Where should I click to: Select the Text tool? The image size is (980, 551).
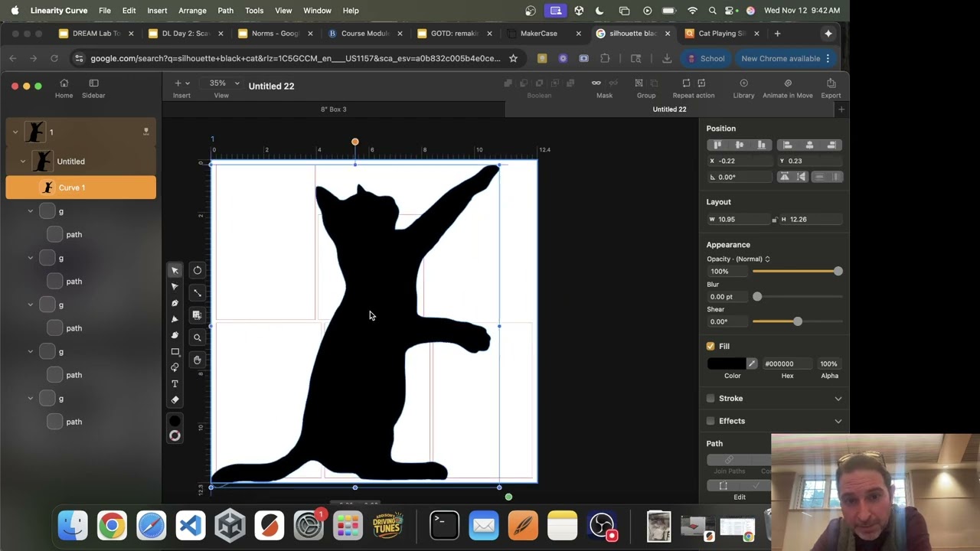pyautogui.click(x=175, y=383)
